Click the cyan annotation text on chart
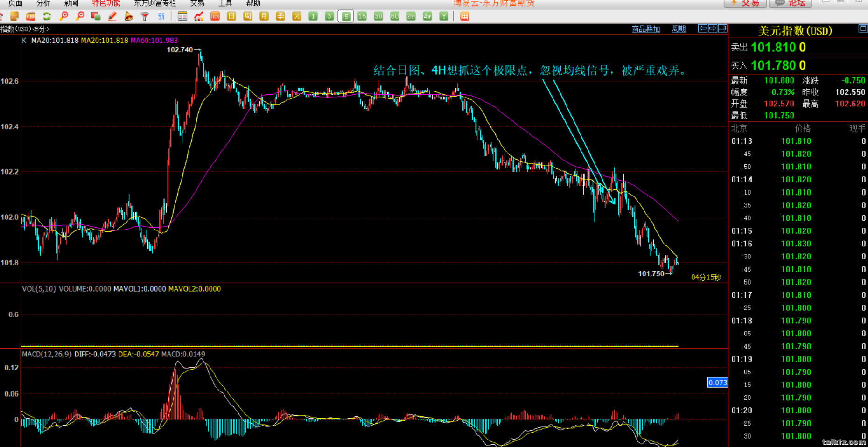This screenshot has width=868, height=447. pyautogui.click(x=530, y=70)
